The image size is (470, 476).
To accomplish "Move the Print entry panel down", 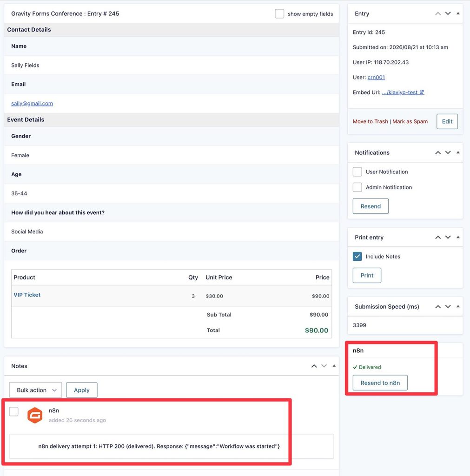I will pos(448,238).
